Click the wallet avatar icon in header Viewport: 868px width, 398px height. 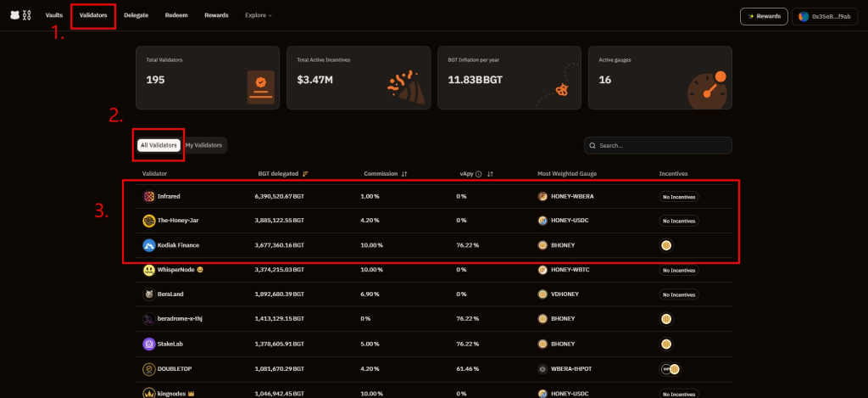click(x=804, y=16)
